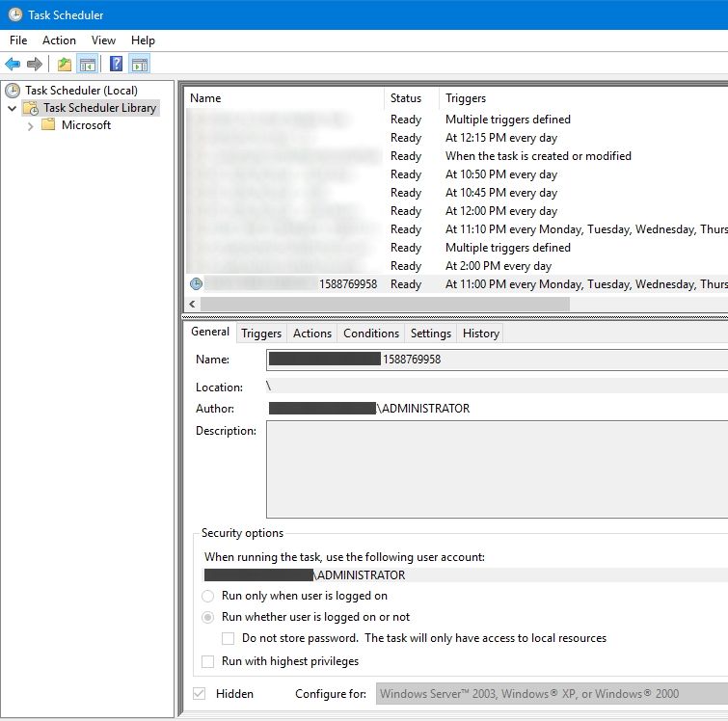This screenshot has width=728, height=721.
Task: Click the forward arrow toolbar icon
Action: (35, 64)
